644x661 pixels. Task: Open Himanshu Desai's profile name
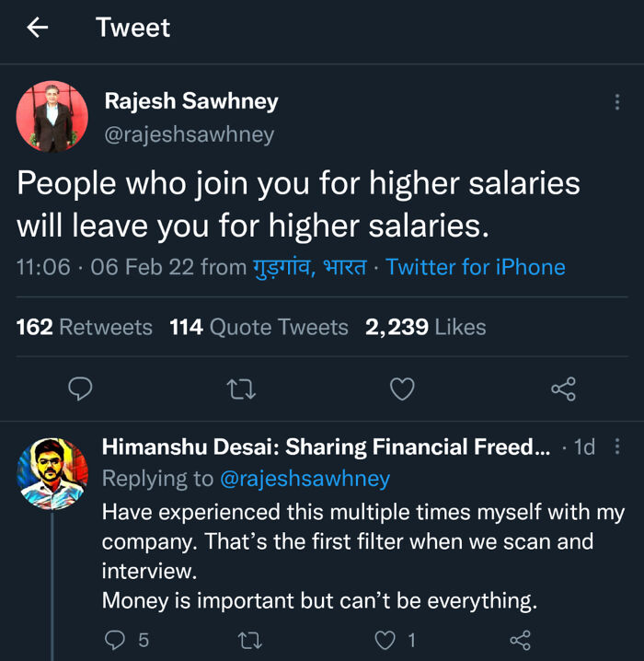click(326, 447)
